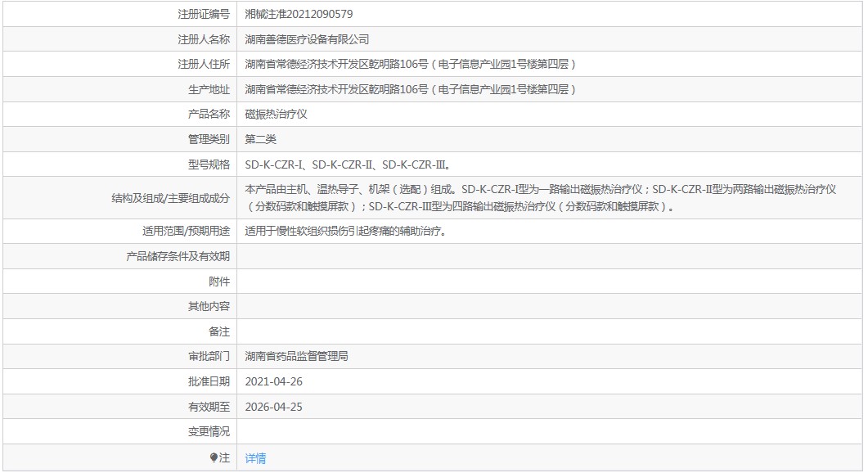
Task: Click the empty 附件 value cell
Action: pos(548,282)
